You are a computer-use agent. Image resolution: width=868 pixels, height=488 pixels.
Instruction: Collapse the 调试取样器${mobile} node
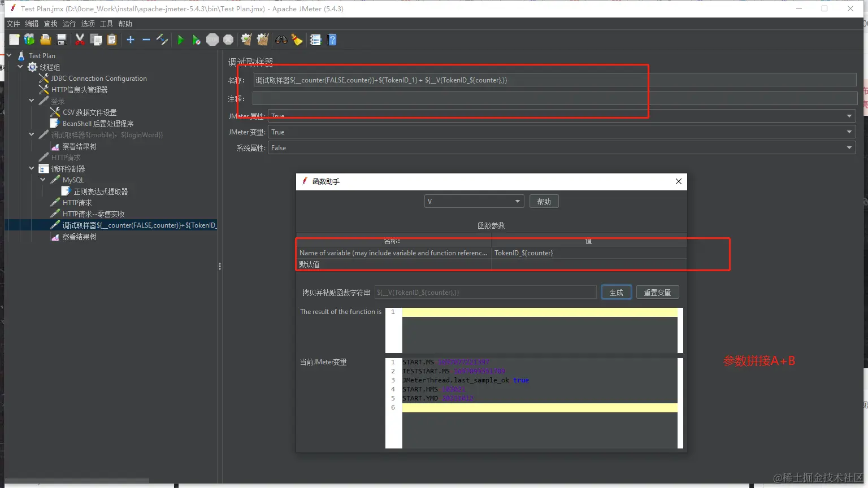(x=32, y=134)
